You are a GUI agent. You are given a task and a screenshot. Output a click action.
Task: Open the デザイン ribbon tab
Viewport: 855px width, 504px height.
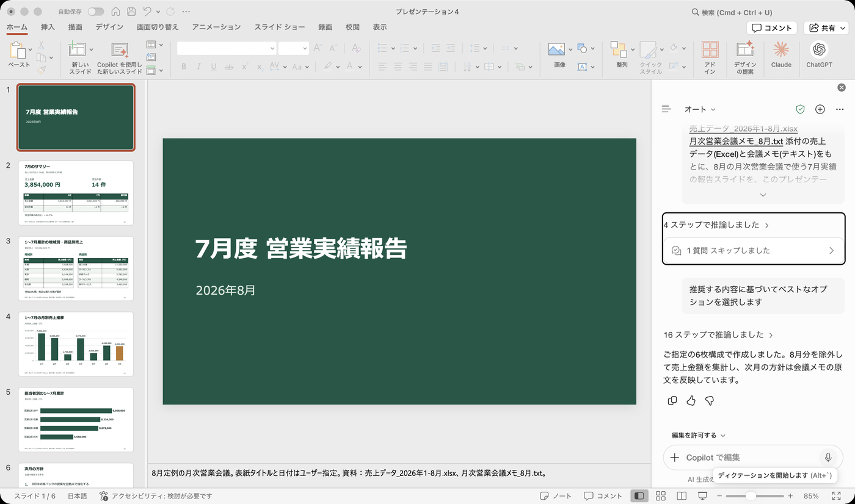click(109, 27)
